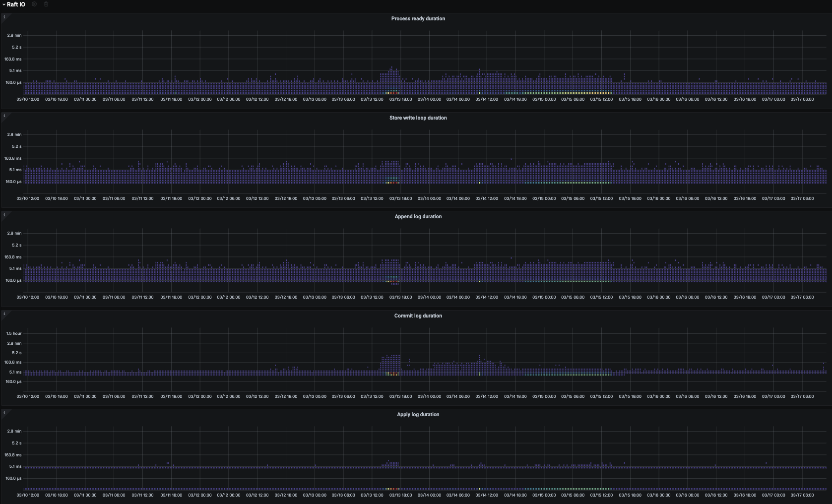Open Apply log duration panel title menu

pos(418,414)
